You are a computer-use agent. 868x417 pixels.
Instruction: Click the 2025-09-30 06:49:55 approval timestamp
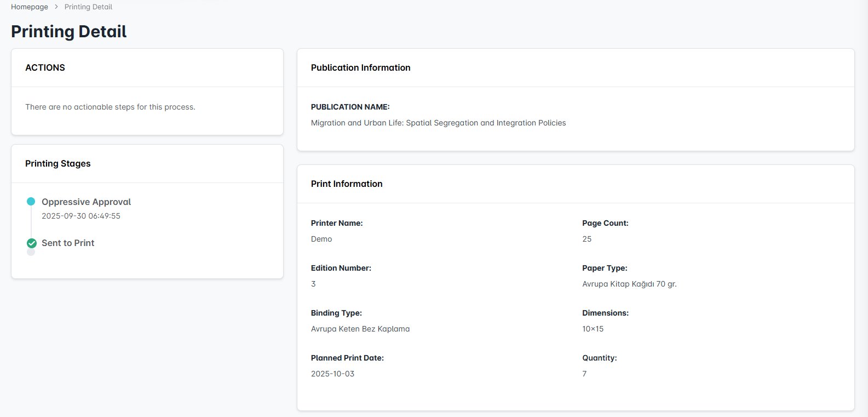click(81, 216)
